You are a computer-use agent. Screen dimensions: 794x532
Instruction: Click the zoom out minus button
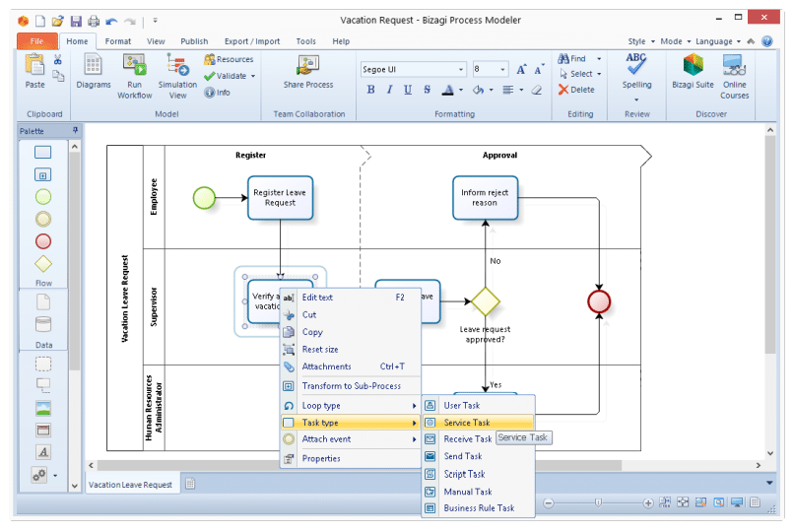pos(549,503)
